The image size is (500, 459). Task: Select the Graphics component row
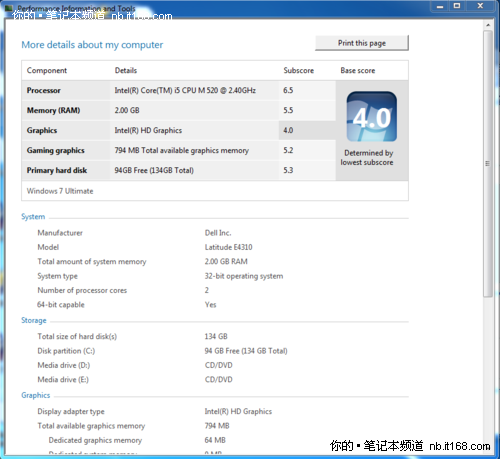pos(178,130)
